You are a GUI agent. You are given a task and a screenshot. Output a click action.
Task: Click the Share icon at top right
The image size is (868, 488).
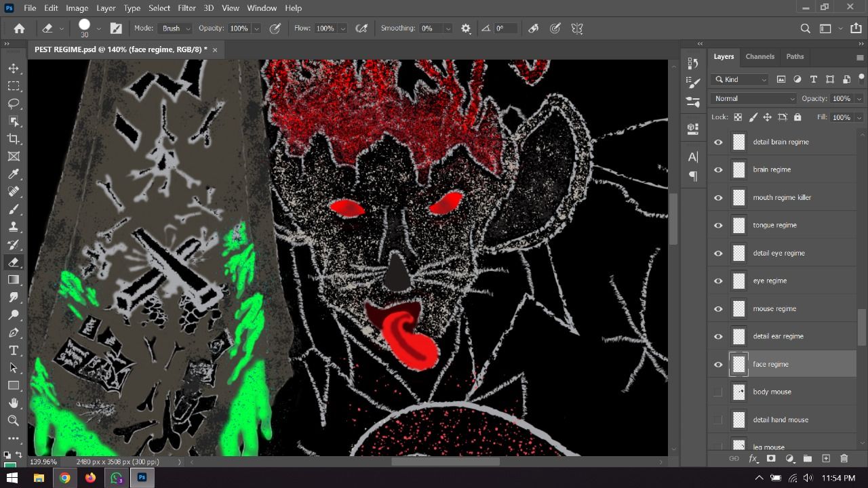click(x=856, y=28)
